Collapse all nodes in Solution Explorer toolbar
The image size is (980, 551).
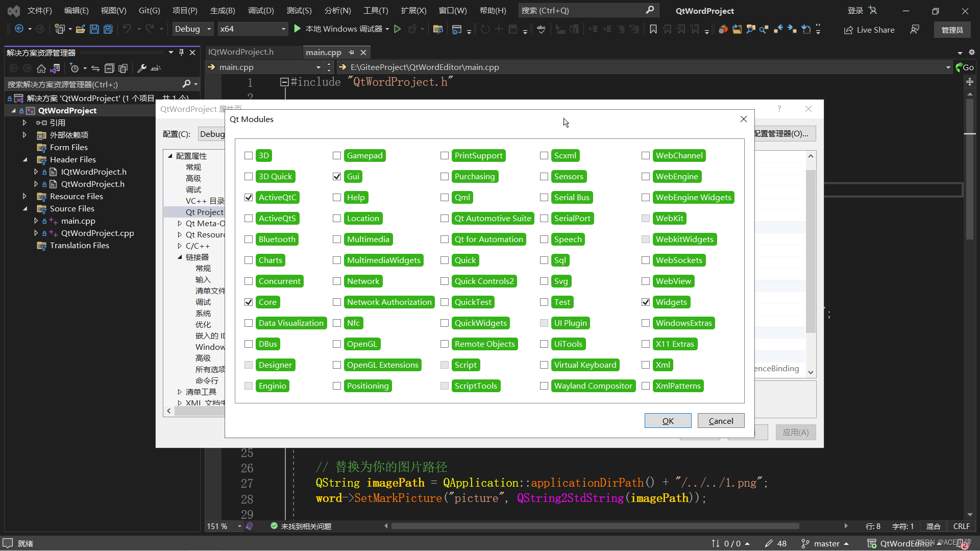109,68
